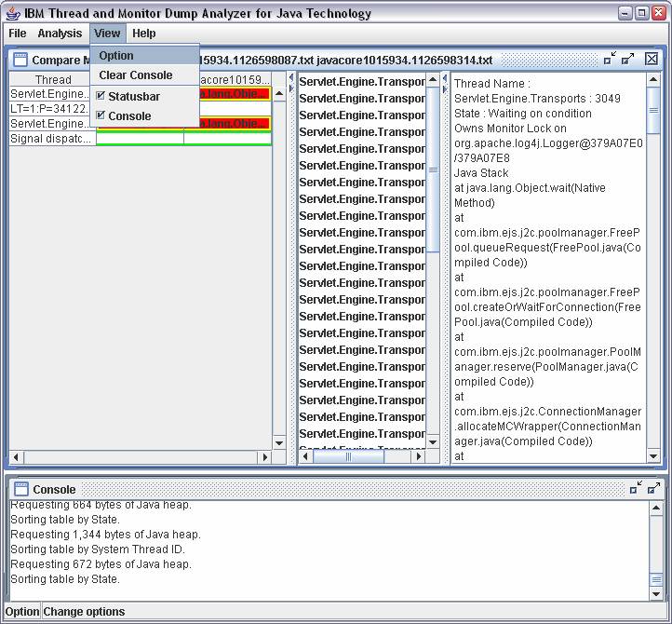
Task: Open the File menu
Action: [17, 33]
